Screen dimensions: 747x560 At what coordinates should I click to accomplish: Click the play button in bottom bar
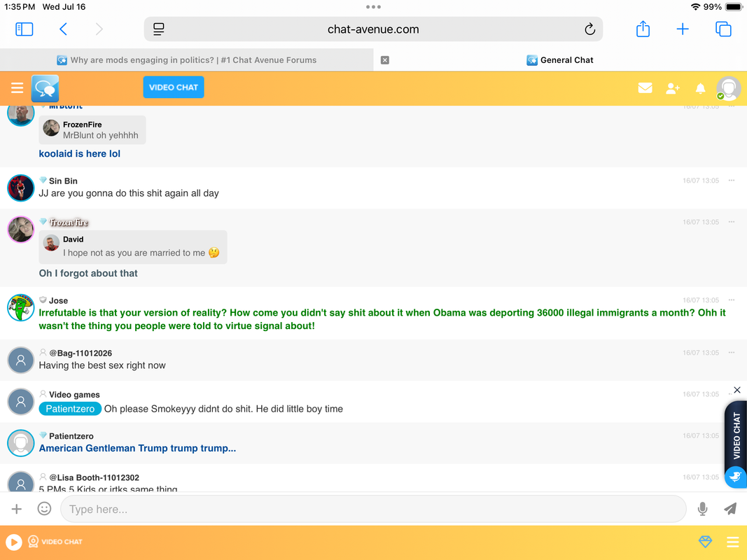(x=14, y=542)
